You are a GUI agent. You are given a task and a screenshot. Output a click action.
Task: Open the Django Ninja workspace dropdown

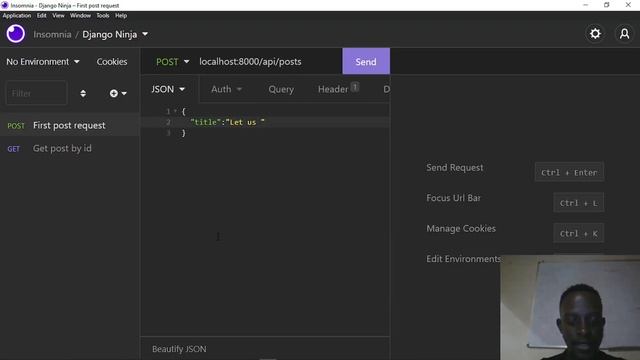115,34
